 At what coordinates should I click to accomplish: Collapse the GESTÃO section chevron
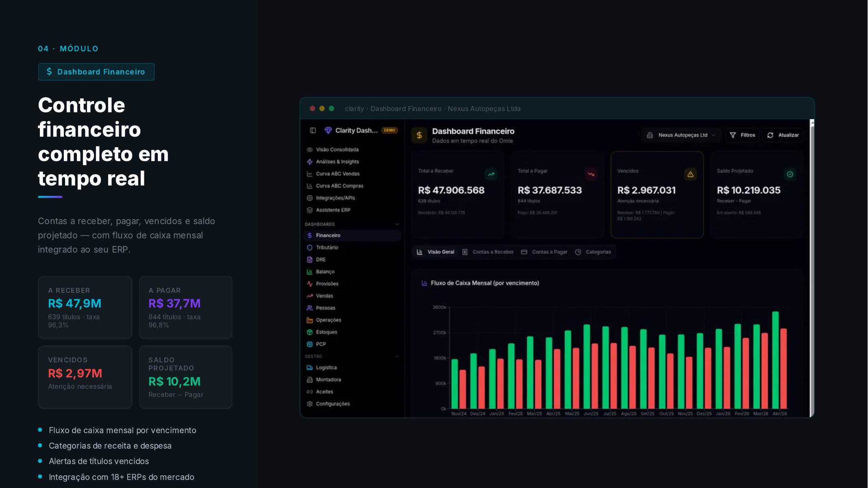pos(397,357)
